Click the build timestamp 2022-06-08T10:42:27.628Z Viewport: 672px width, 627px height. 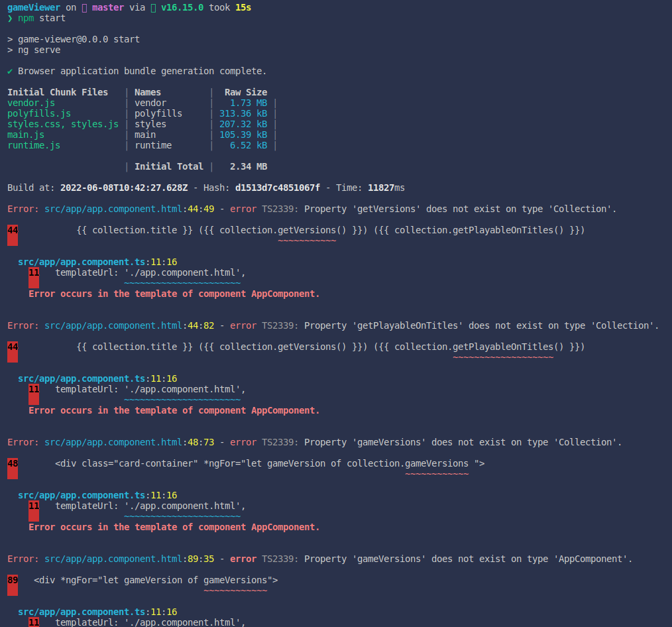(x=124, y=188)
